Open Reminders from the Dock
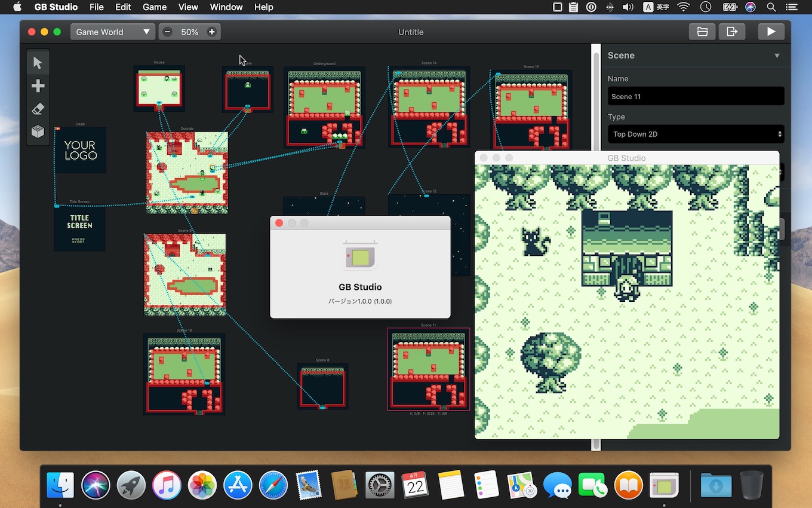Screen dimensions: 812x508 click(x=487, y=485)
